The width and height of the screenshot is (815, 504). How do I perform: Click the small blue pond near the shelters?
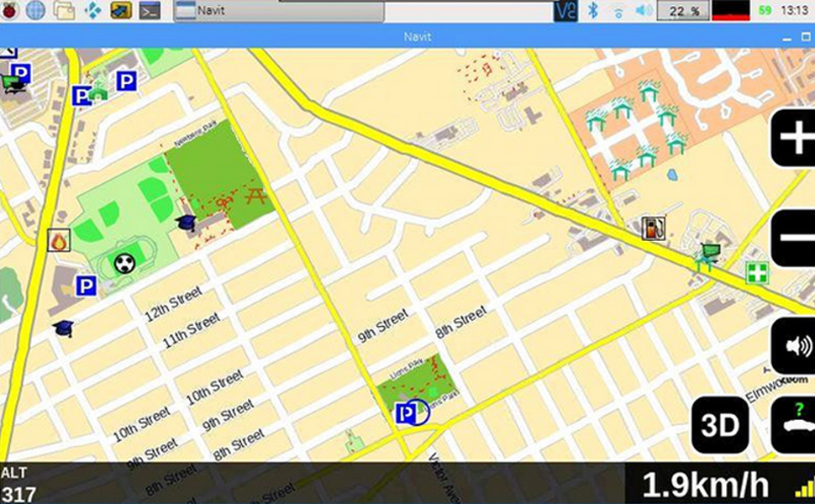pos(672,175)
